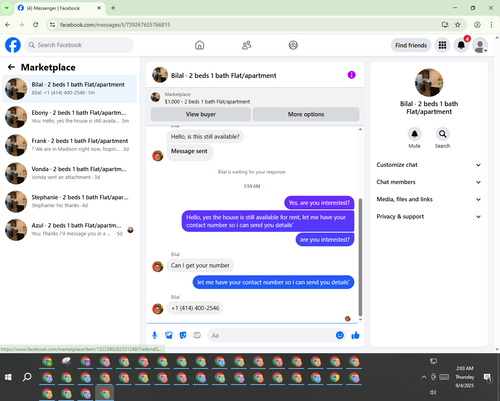The image size is (500, 401).
Task: Click the view site information icon
Action: (x=52, y=25)
